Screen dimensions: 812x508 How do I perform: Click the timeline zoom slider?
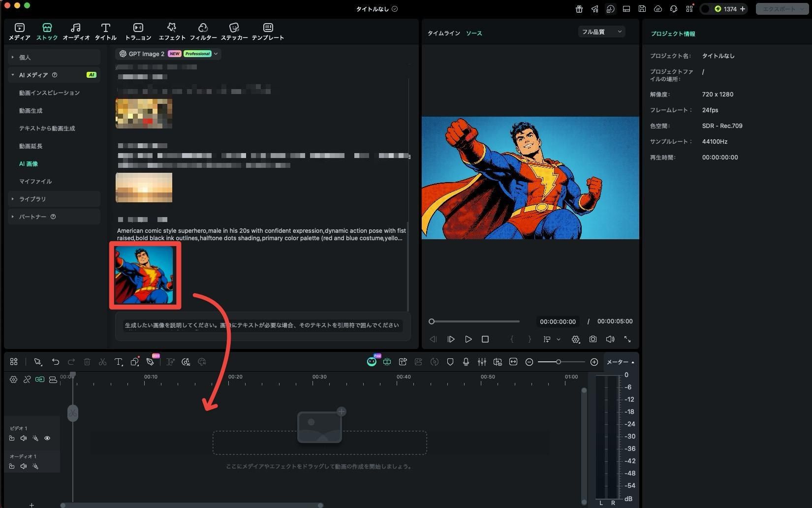(562, 362)
